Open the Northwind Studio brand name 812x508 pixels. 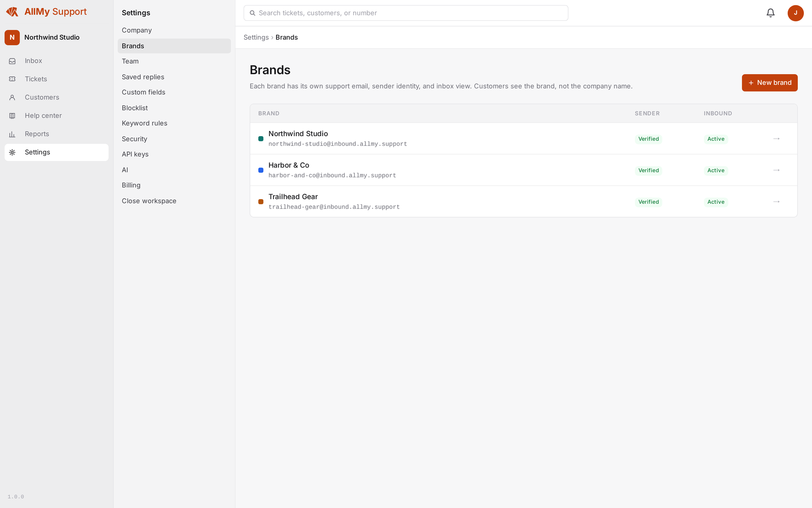coord(298,134)
